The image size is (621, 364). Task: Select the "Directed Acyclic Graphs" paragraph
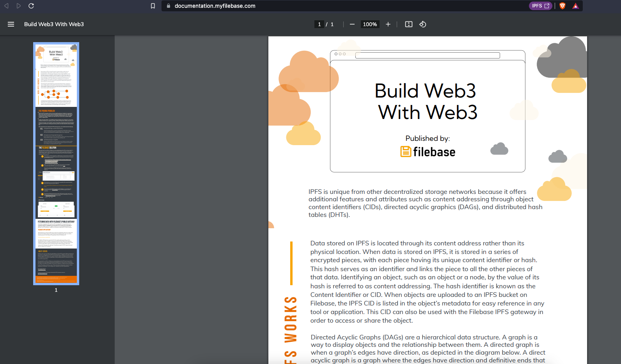428,349
